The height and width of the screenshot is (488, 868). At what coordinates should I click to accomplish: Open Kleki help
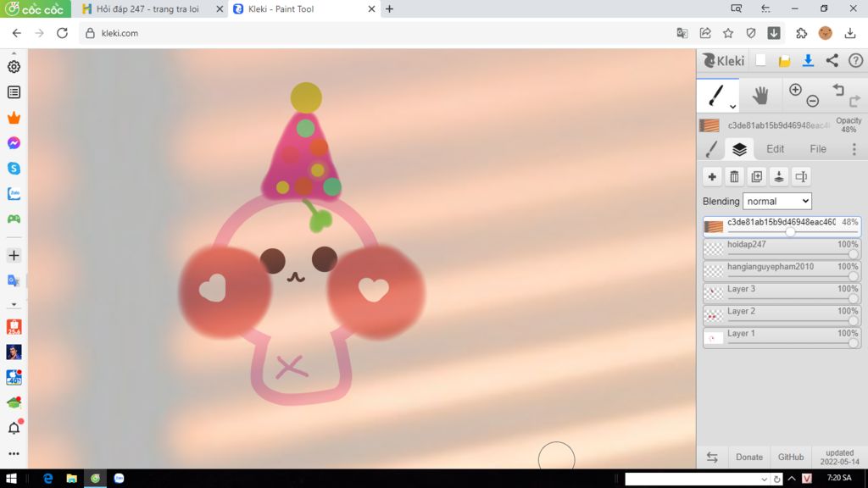(856, 60)
